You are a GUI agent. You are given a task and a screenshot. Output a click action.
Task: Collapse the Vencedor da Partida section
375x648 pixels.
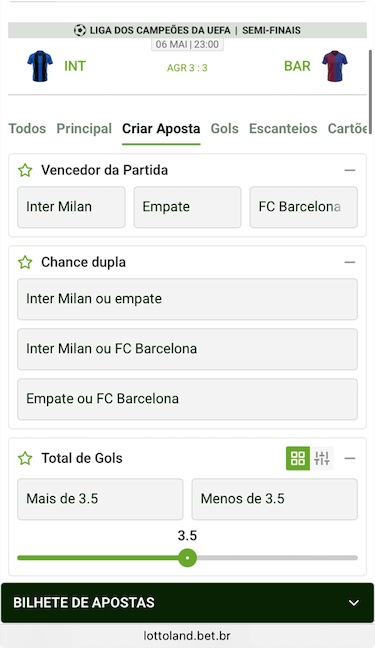click(350, 170)
